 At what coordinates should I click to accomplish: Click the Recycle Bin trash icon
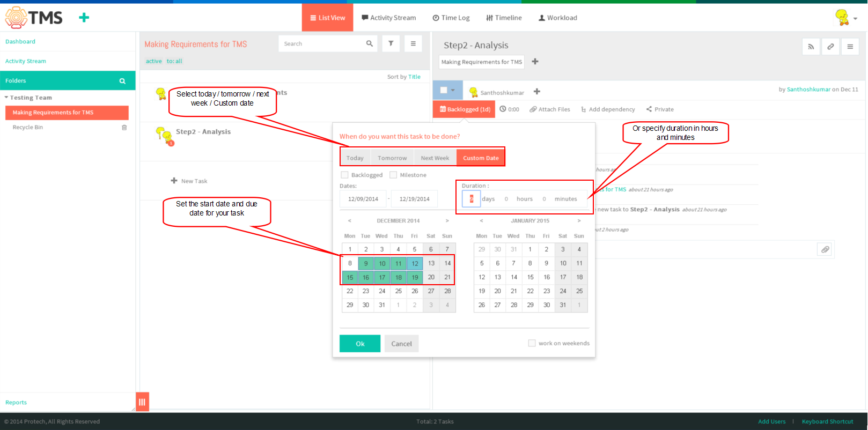click(124, 128)
